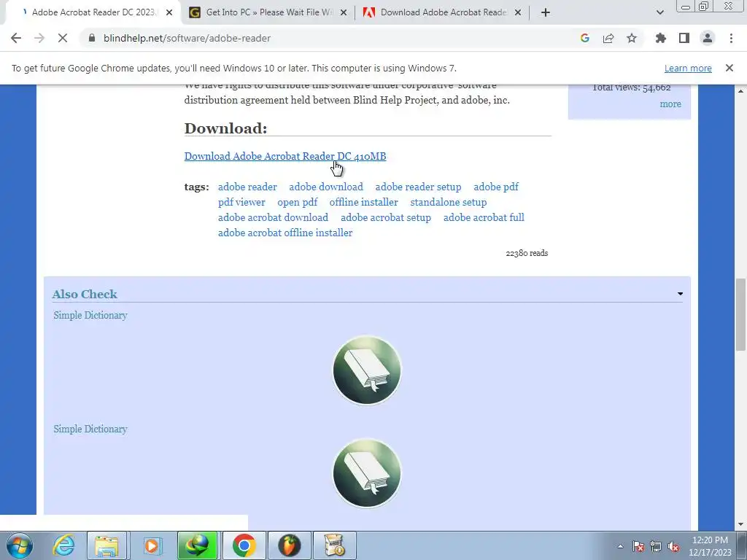Switch to the Get Into PC tab
747x560 pixels.
point(267,12)
